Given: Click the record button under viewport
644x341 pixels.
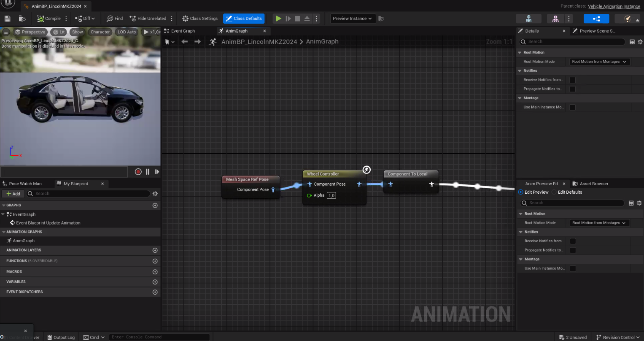Looking at the screenshot, I should tap(138, 172).
